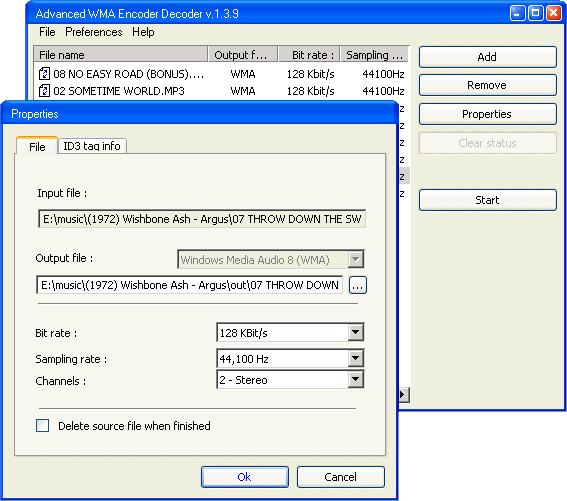
Task: Browse for output file with ... button
Action: coord(358,285)
